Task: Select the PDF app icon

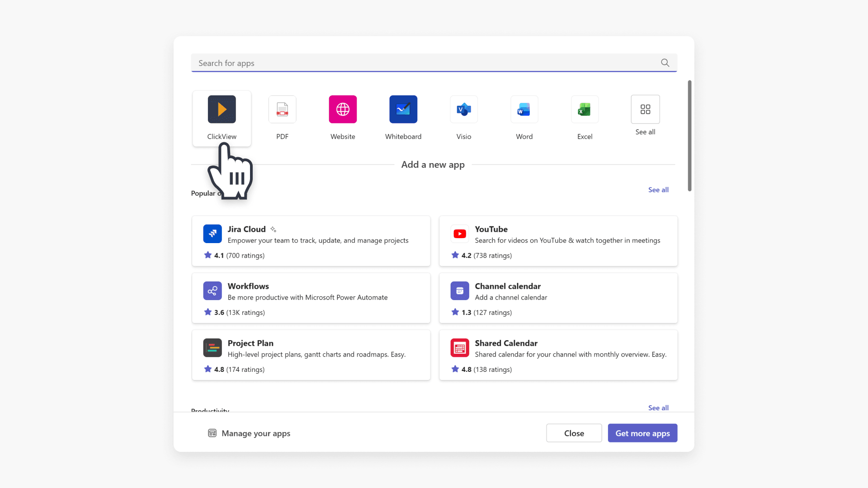Action: coord(282,109)
